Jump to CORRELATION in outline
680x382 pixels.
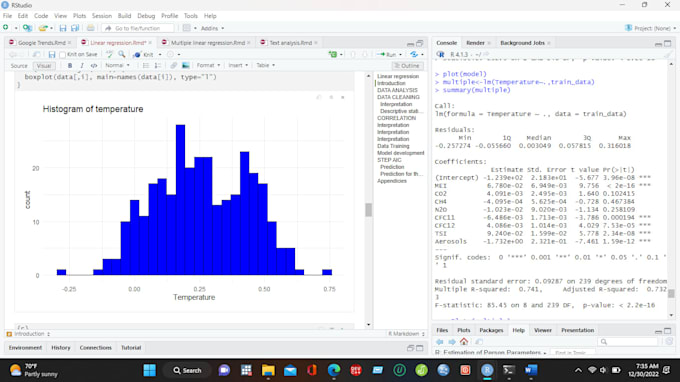tap(396, 118)
